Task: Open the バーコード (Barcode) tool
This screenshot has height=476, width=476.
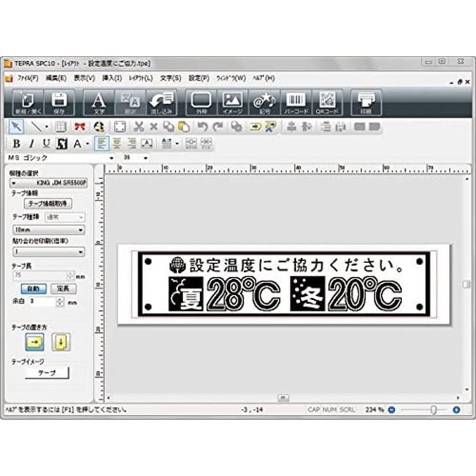Action: [296, 102]
